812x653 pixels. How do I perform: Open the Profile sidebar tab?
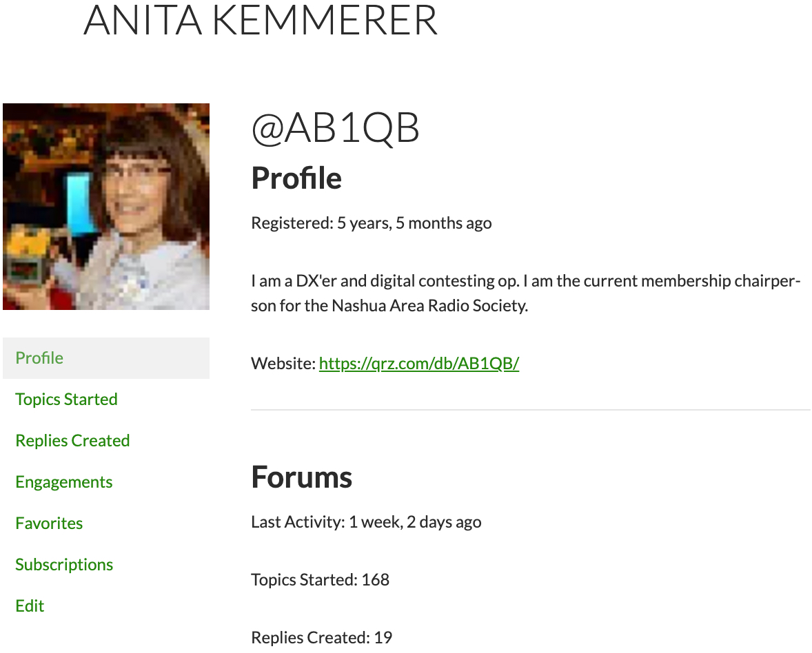106,358
